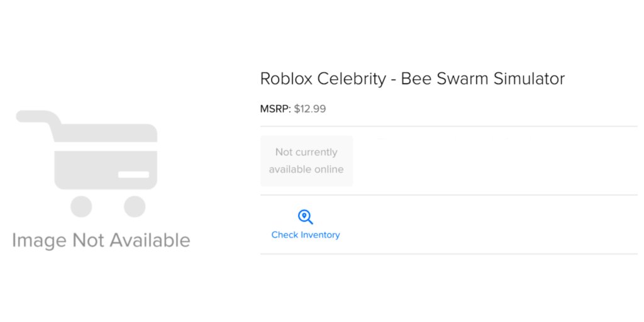Open the Check Inventory link
This screenshot has width=644, height=322.
306,235
